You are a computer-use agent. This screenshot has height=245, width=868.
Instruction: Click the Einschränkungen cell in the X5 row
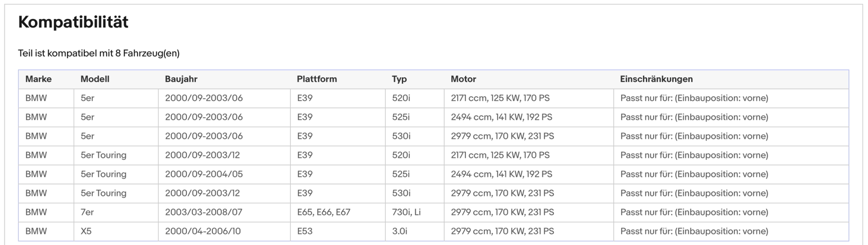pos(731,232)
